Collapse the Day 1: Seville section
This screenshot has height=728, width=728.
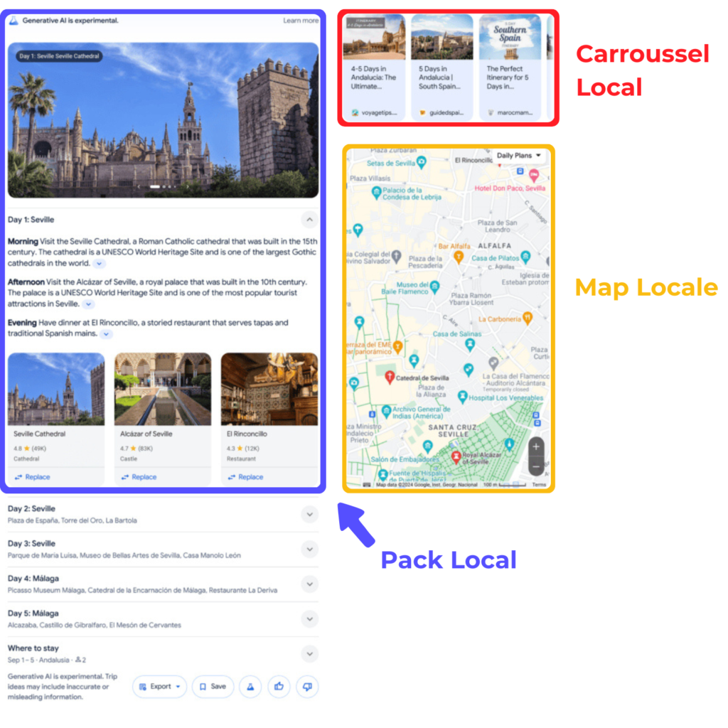(x=309, y=220)
